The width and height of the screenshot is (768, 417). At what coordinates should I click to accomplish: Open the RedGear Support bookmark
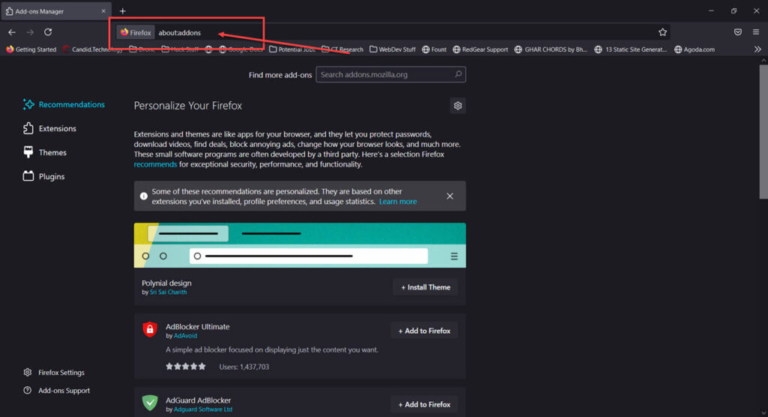click(480, 49)
